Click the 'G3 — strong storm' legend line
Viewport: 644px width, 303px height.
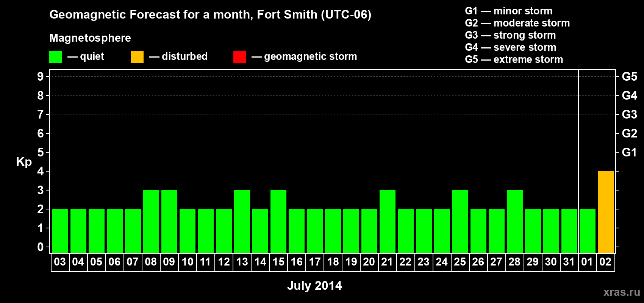[510, 35]
